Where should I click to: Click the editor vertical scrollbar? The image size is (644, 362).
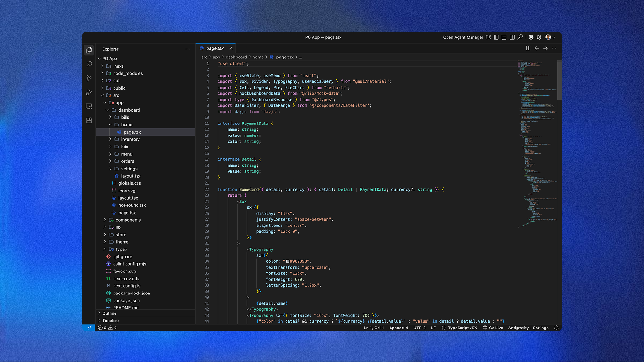coord(559,79)
